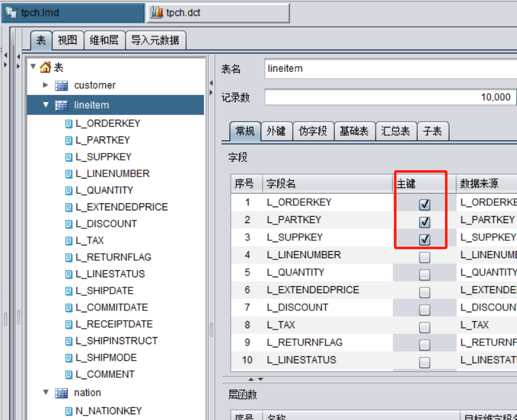Click the 序号 column header in 字段 table
The height and width of the screenshot is (420, 517).
(x=247, y=184)
